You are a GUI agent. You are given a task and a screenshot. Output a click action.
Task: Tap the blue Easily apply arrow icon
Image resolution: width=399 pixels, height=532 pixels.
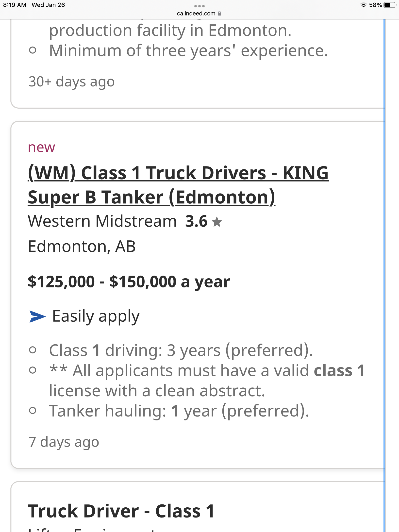coord(37,316)
